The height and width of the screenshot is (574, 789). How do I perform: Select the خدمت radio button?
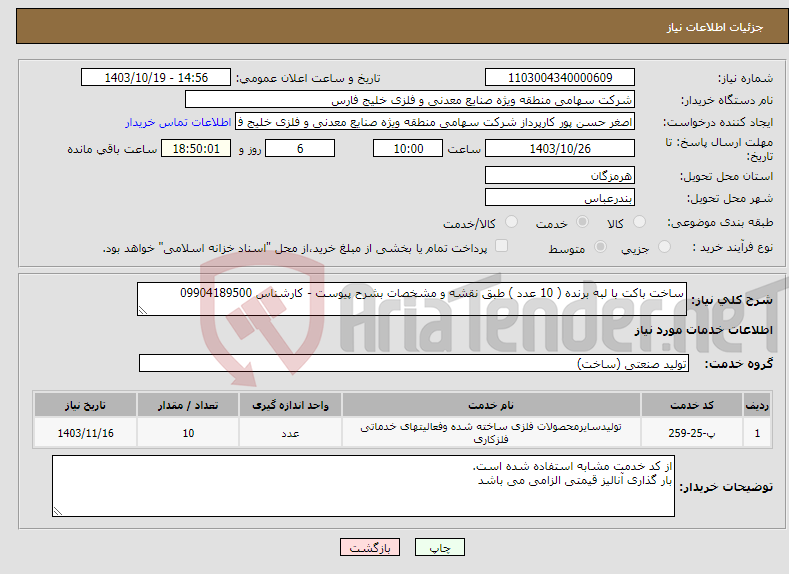pyautogui.click(x=582, y=222)
